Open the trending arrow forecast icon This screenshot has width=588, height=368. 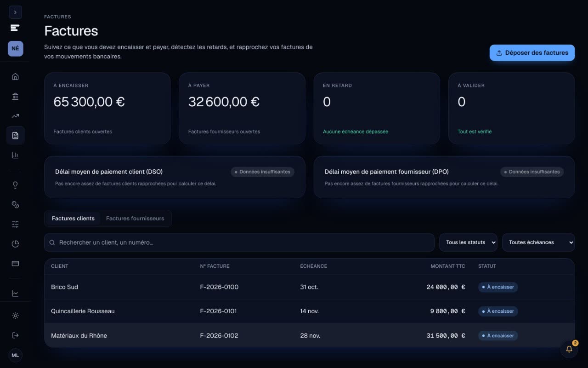15,116
